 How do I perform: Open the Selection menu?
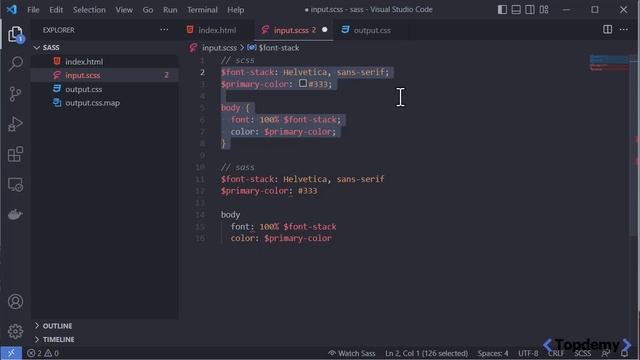pos(89,10)
